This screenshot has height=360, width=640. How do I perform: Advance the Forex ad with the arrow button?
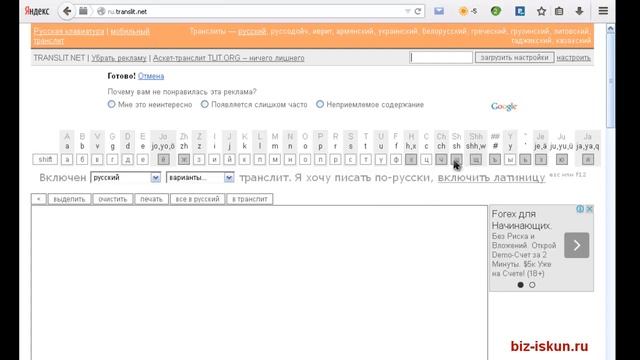point(576,245)
